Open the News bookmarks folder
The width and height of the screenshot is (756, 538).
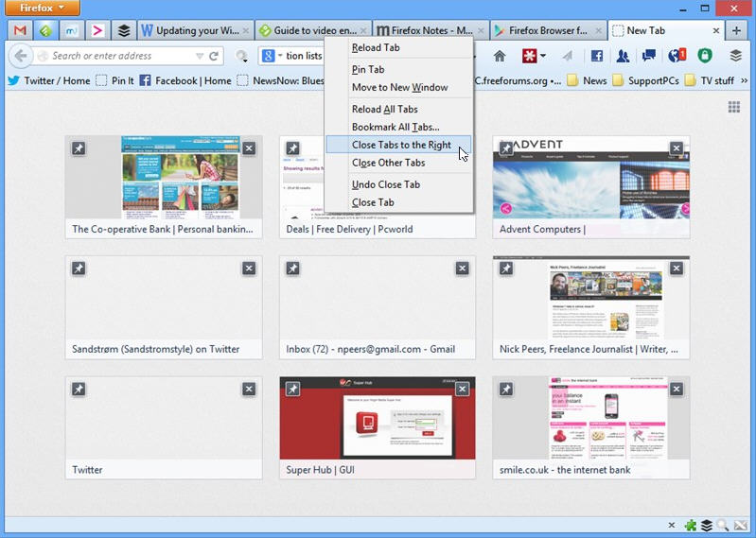coord(587,80)
